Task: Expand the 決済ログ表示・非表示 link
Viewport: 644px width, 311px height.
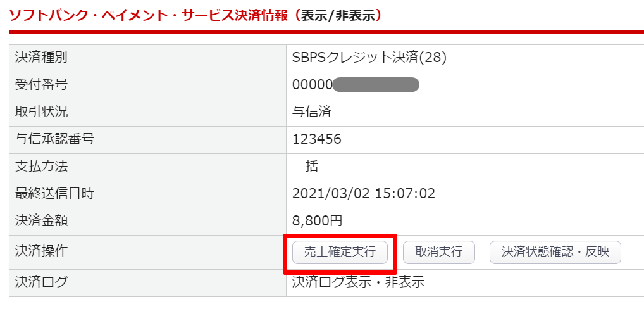Action: point(358,282)
